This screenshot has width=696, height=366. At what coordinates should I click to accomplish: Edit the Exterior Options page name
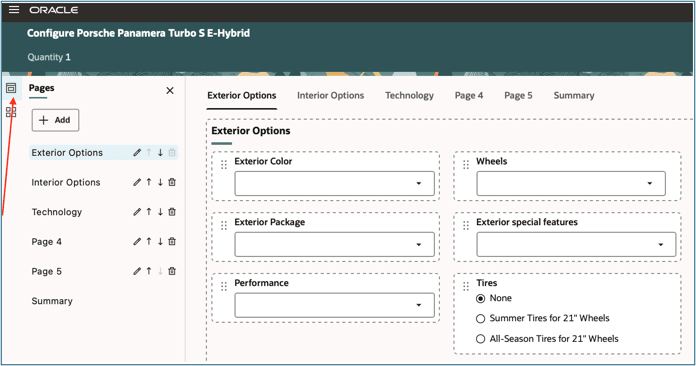point(137,153)
